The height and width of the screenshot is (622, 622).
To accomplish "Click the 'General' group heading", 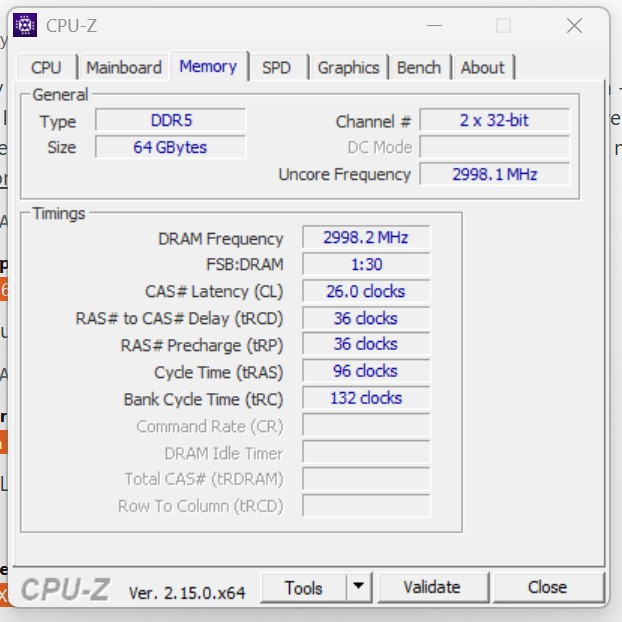I will pyautogui.click(x=60, y=95).
